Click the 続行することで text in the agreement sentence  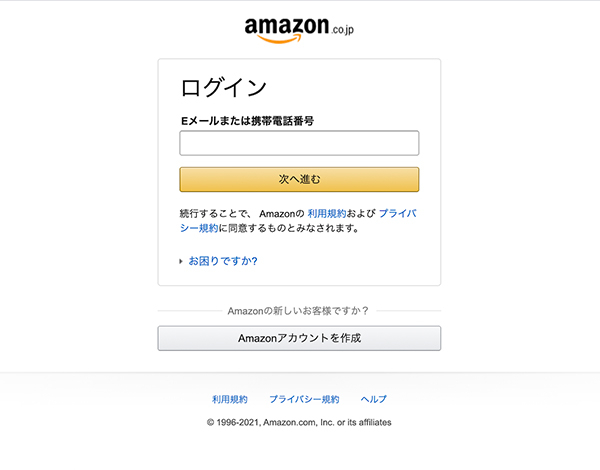214,214
